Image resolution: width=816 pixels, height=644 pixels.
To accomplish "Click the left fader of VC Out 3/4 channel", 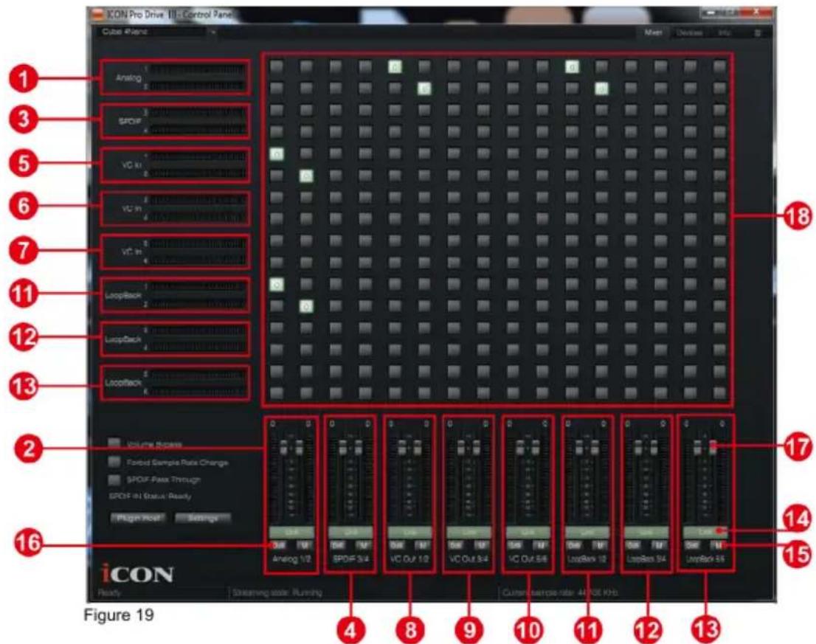I will tap(461, 447).
